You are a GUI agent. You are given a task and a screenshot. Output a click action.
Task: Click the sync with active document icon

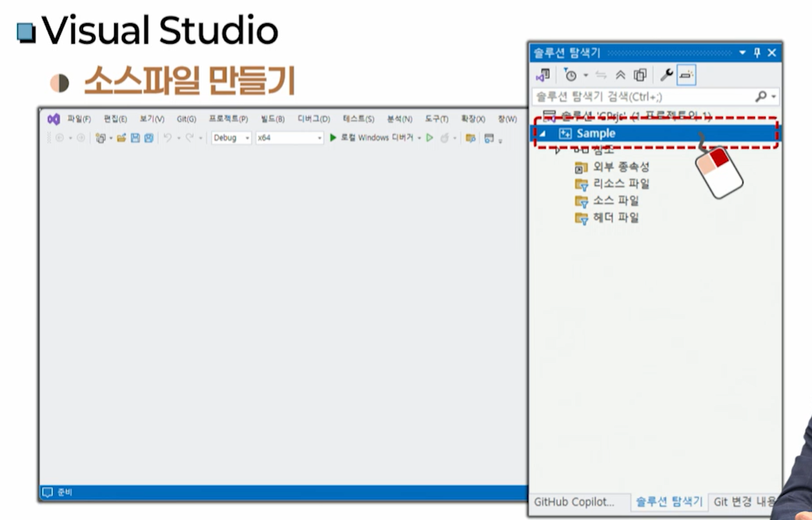601,75
